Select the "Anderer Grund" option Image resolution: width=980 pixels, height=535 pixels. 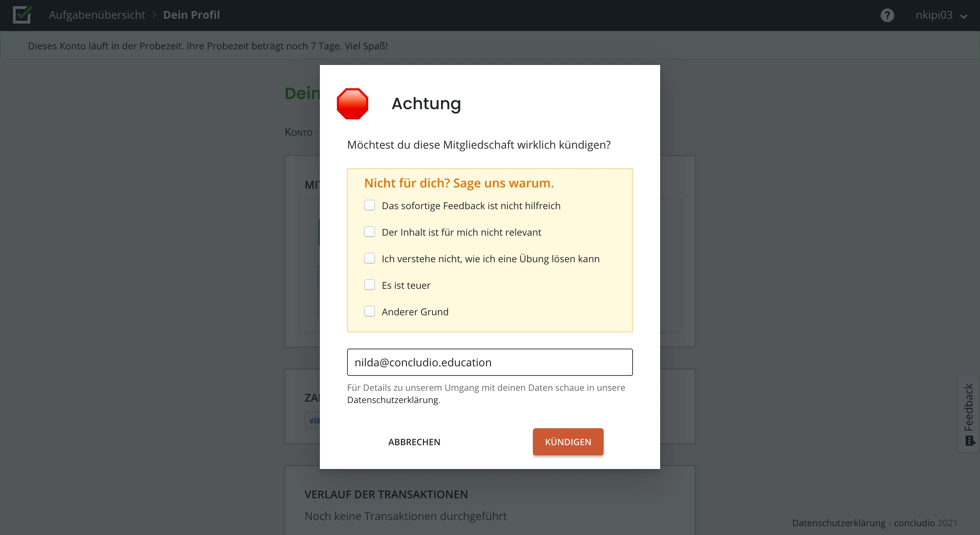(370, 311)
